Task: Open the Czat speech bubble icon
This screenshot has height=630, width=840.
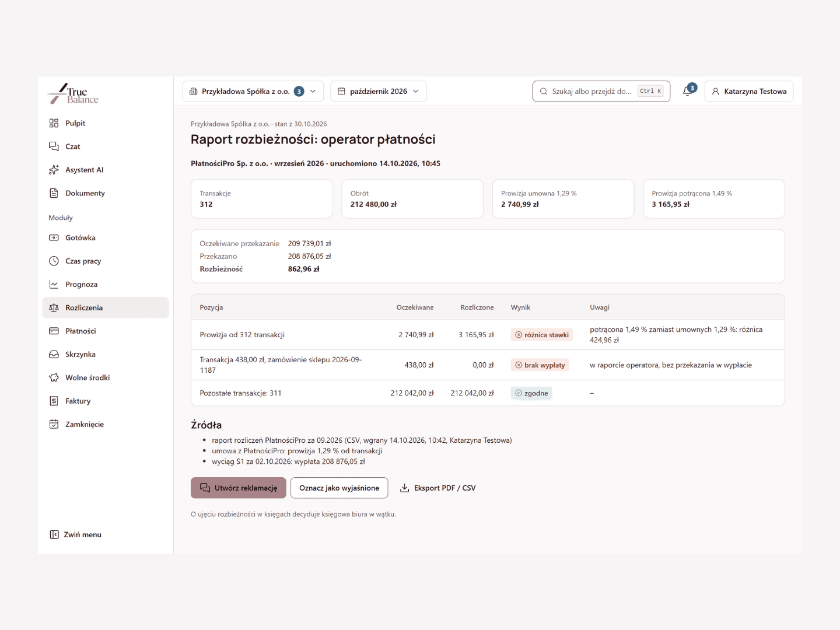Action: pos(54,146)
